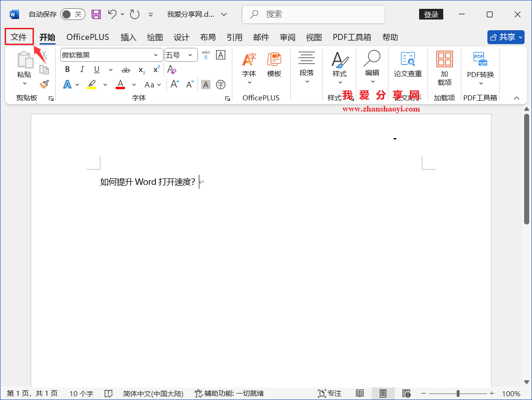Expand the text effects A dropdown arrow

tap(77, 85)
